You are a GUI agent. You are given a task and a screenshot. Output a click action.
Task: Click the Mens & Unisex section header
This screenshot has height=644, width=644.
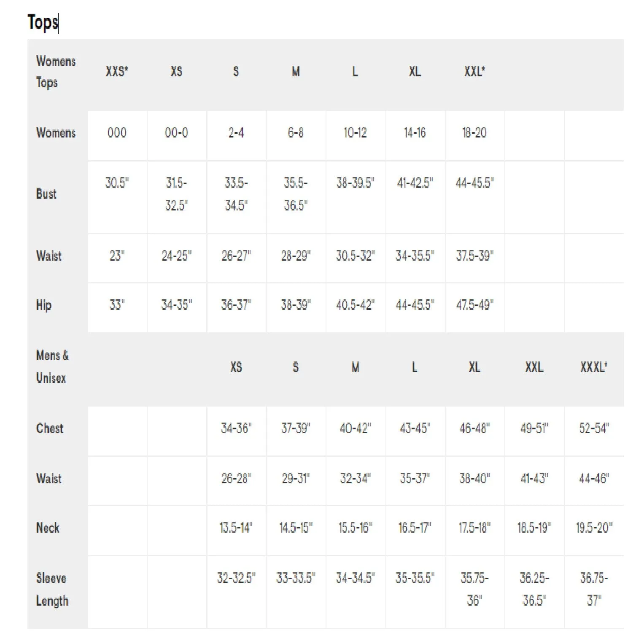(x=52, y=366)
